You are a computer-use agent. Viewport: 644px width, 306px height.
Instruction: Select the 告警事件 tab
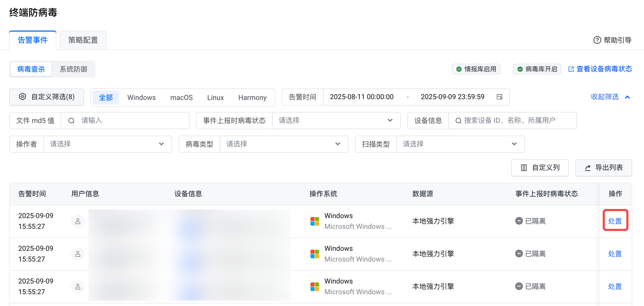[33, 40]
